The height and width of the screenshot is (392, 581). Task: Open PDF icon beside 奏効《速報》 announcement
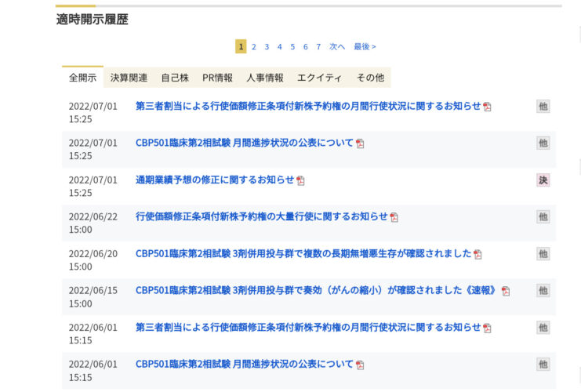coord(506,291)
